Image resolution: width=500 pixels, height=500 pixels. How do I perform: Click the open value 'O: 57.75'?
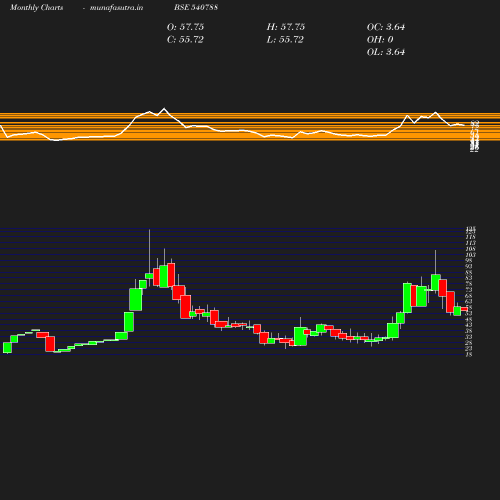click(x=185, y=27)
